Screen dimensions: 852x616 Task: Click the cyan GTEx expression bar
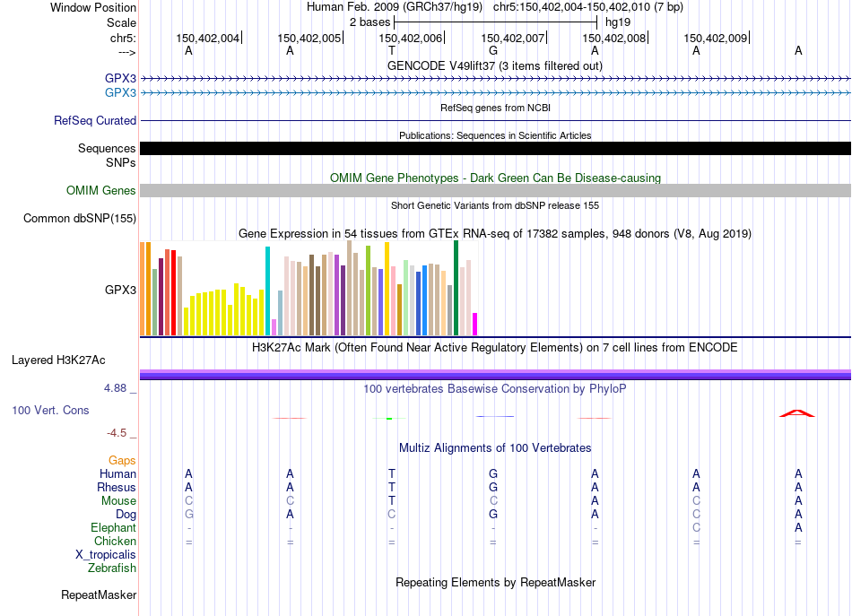(267, 291)
